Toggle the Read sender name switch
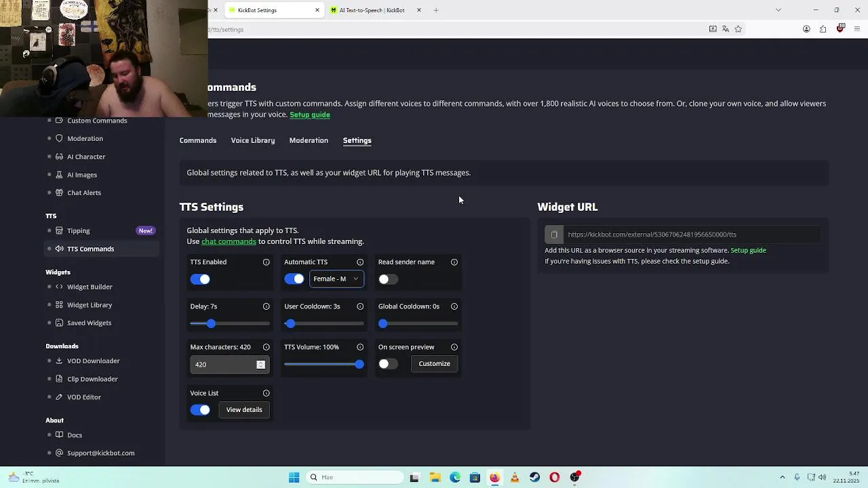The width and height of the screenshot is (868, 488). click(x=388, y=279)
